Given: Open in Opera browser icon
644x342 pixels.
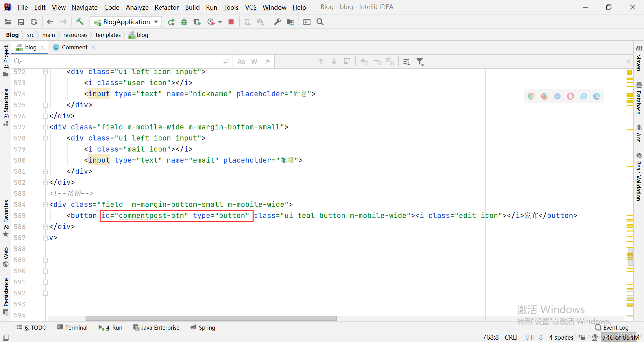Looking at the screenshot, I should tap(571, 97).
